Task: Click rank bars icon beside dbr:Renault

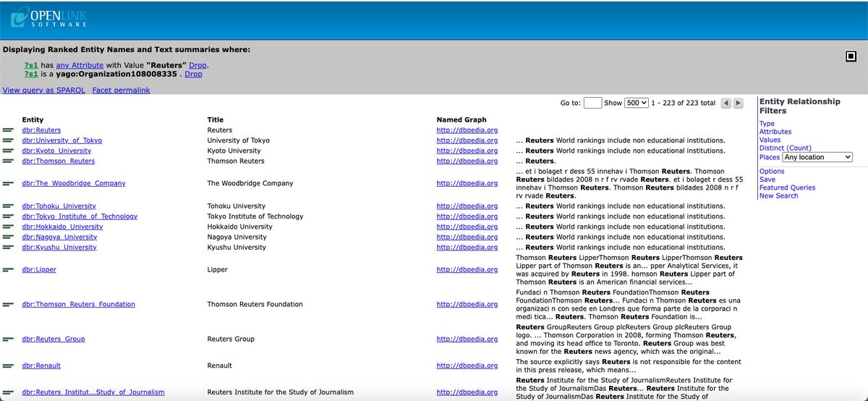Action: point(8,366)
